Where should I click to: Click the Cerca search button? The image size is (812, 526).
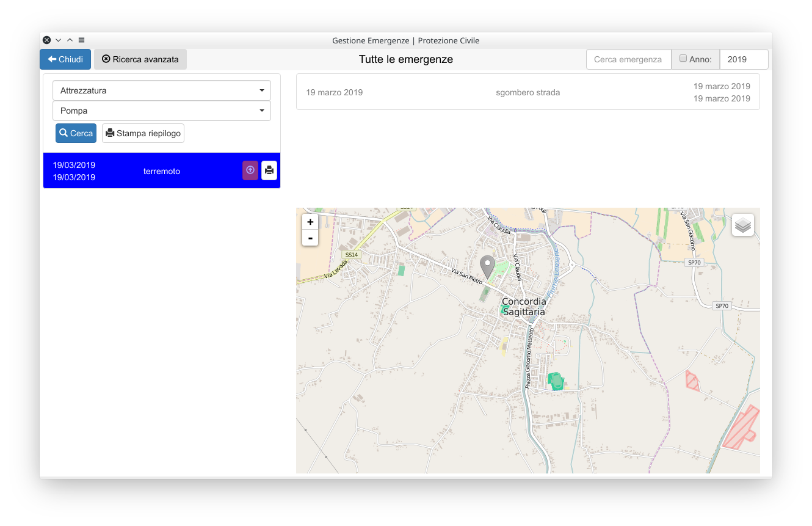[x=76, y=133]
